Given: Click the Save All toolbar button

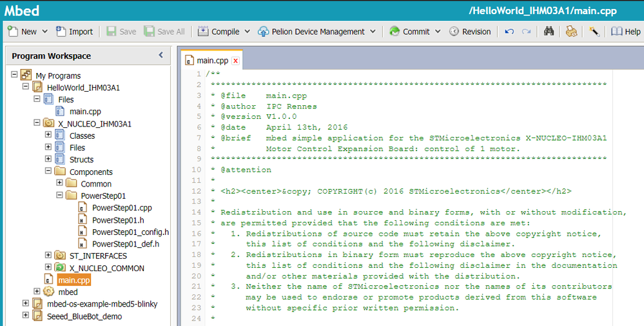Looking at the screenshot, I should 164,31.
